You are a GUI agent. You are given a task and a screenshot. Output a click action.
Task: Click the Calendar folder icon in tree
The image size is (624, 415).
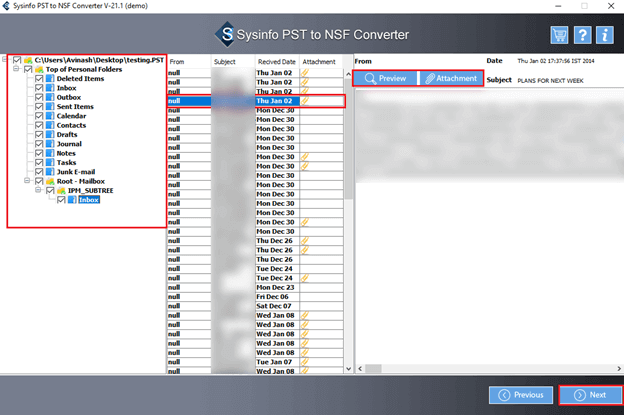pos(50,116)
